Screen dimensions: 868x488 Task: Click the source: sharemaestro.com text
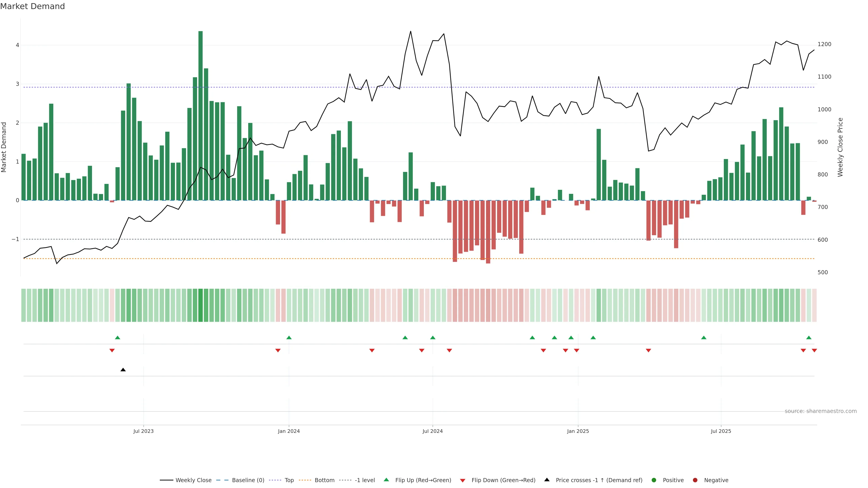point(821,411)
